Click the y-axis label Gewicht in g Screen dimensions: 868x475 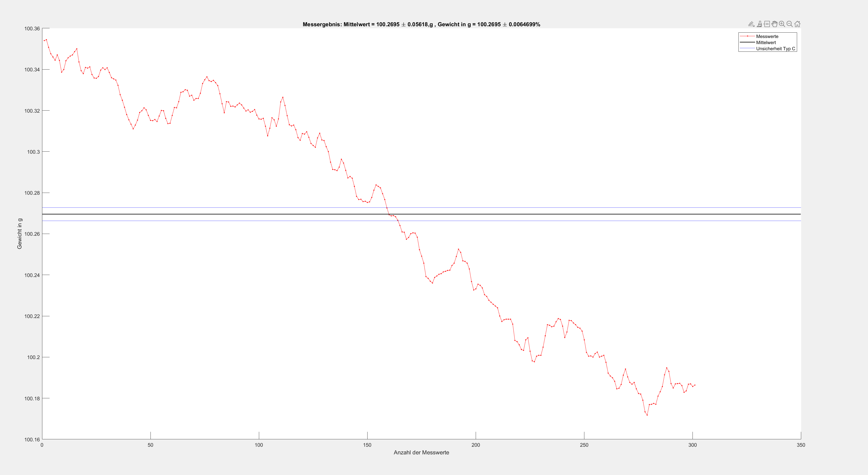pos(20,234)
